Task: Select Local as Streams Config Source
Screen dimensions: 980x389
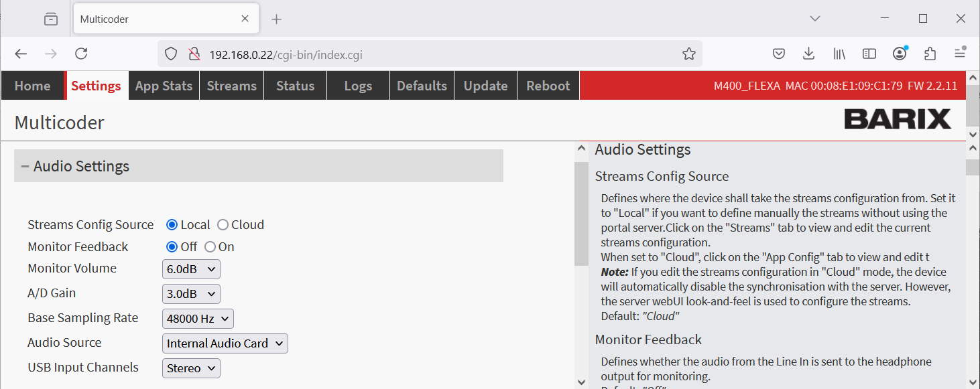Action: pos(172,225)
